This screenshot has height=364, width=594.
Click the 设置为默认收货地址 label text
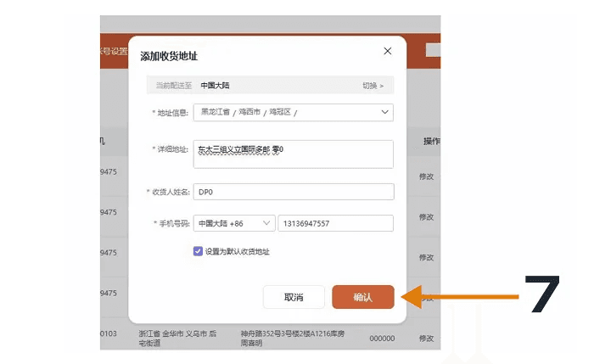238,251
